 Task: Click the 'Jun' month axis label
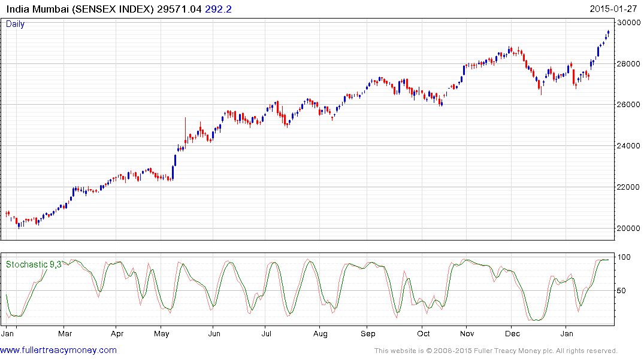(x=214, y=334)
